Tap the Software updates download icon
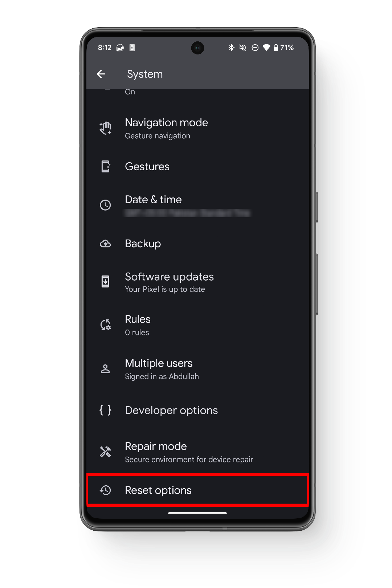 pos(105,282)
